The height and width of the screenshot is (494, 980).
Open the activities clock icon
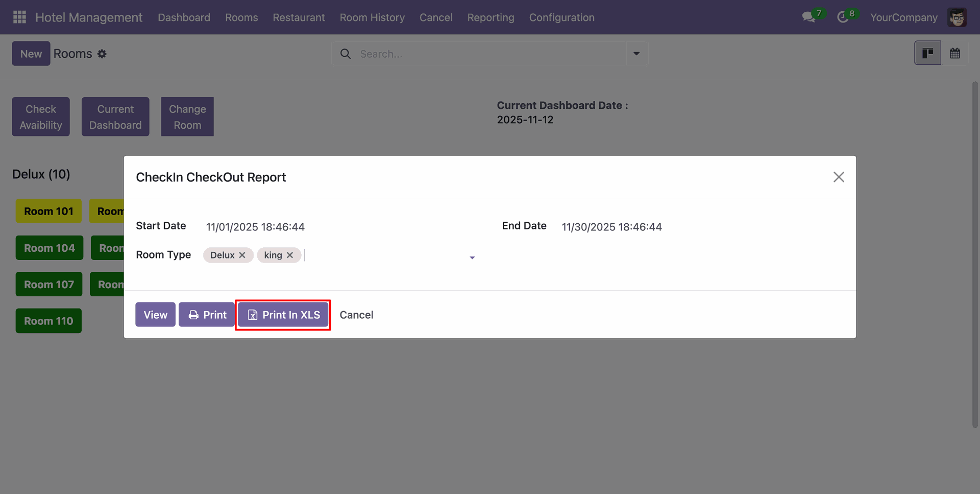pyautogui.click(x=843, y=17)
